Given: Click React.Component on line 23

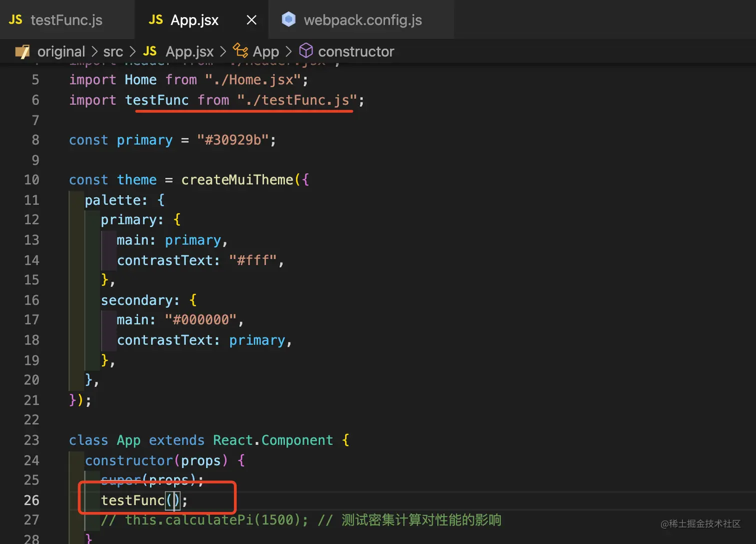Looking at the screenshot, I should pyautogui.click(x=273, y=440).
